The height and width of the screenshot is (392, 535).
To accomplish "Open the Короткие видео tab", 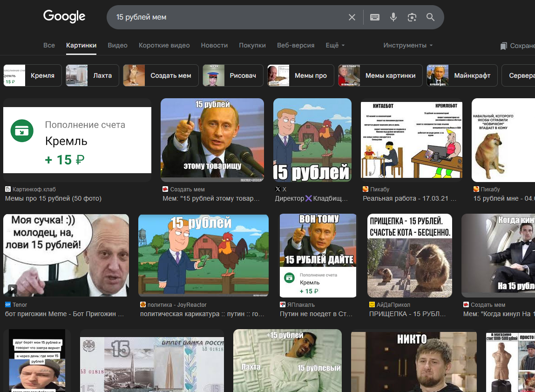I will (x=164, y=45).
